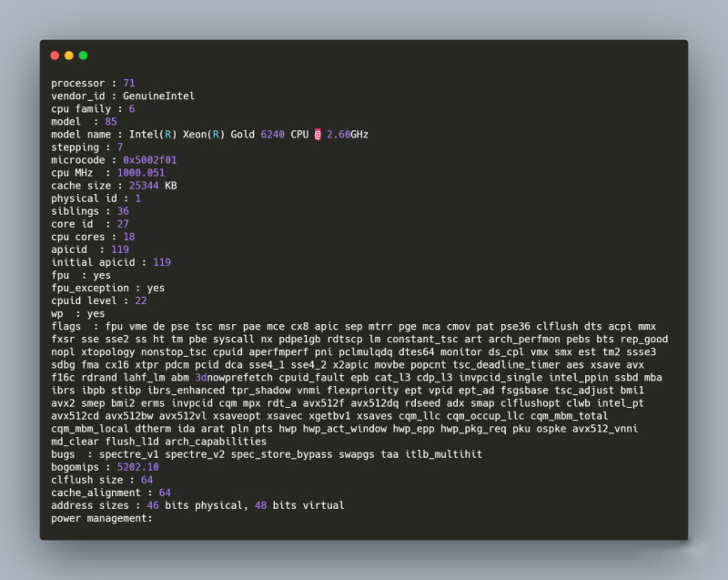Click the invpcid_single flag
The image size is (728, 580).
coord(500,378)
